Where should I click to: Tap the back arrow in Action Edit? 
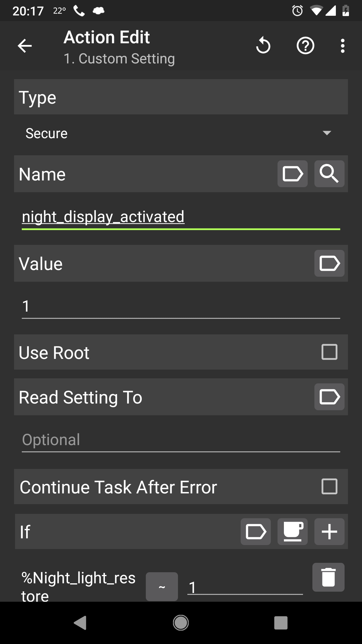tap(25, 46)
